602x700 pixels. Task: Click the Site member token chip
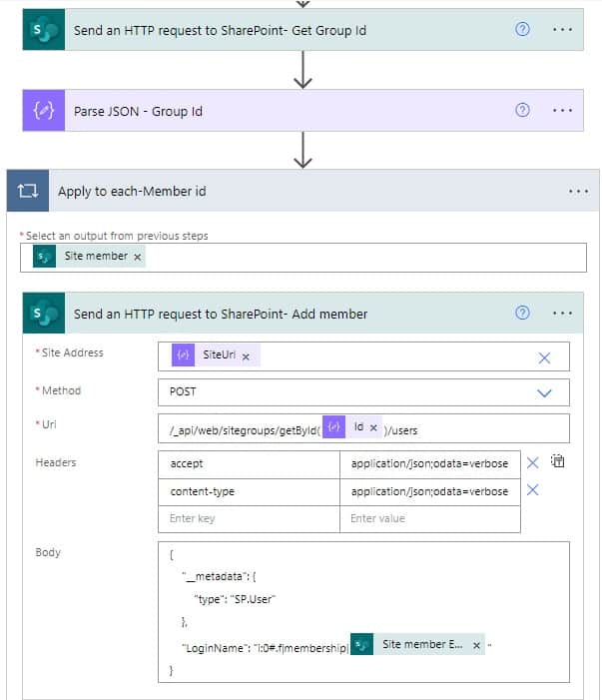(x=89, y=257)
